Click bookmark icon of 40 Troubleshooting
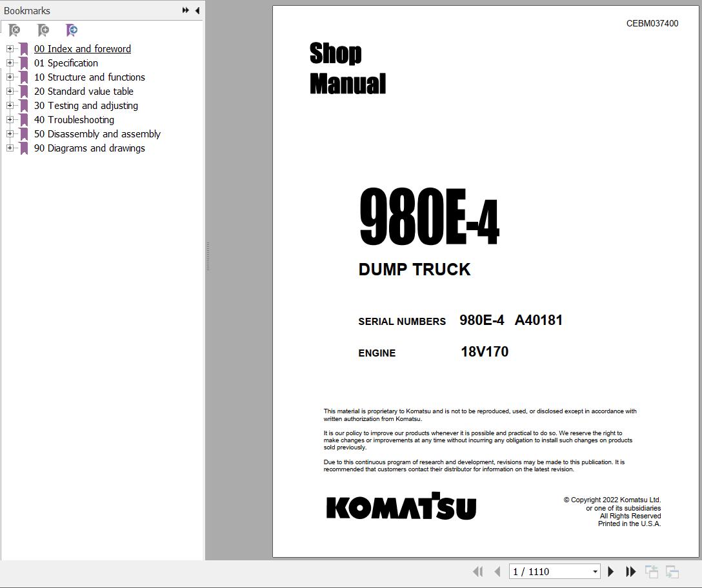The height and width of the screenshot is (588, 702). click(x=24, y=119)
